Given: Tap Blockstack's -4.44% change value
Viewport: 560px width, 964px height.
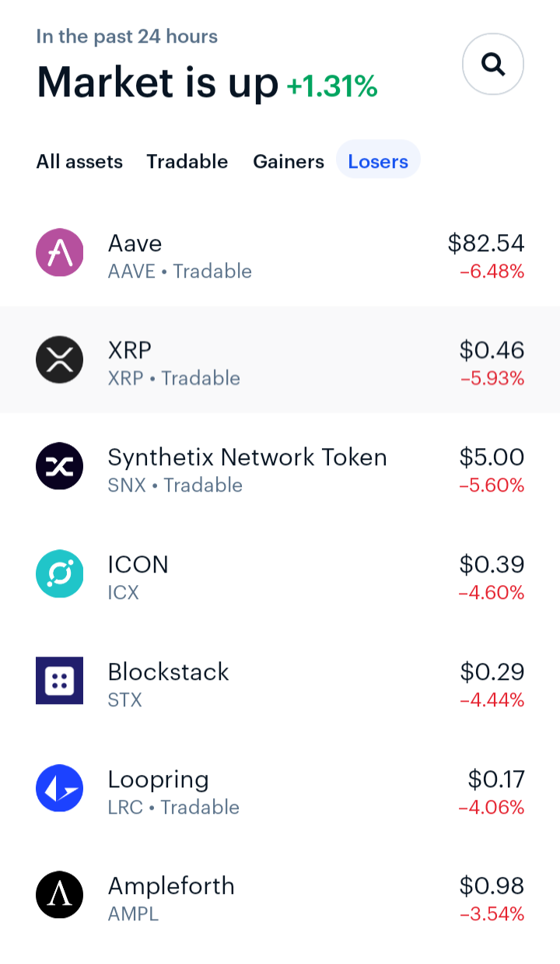Looking at the screenshot, I should tap(492, 700).
